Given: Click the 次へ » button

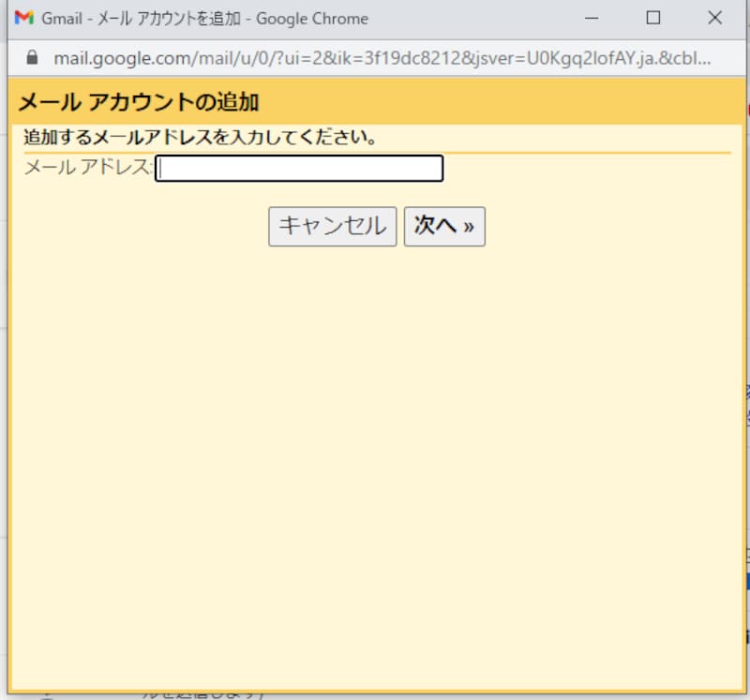Looking at the screenshot, I should coord(444,226).
